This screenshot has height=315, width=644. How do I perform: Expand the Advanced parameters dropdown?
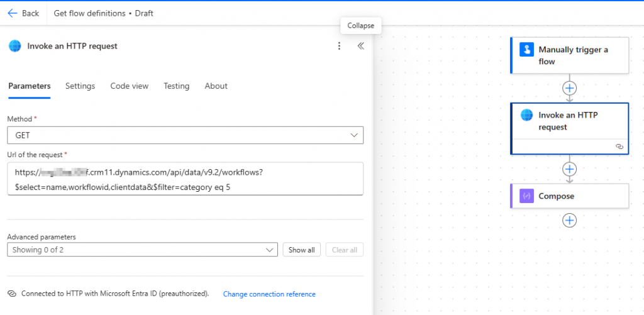coord(142,250)
